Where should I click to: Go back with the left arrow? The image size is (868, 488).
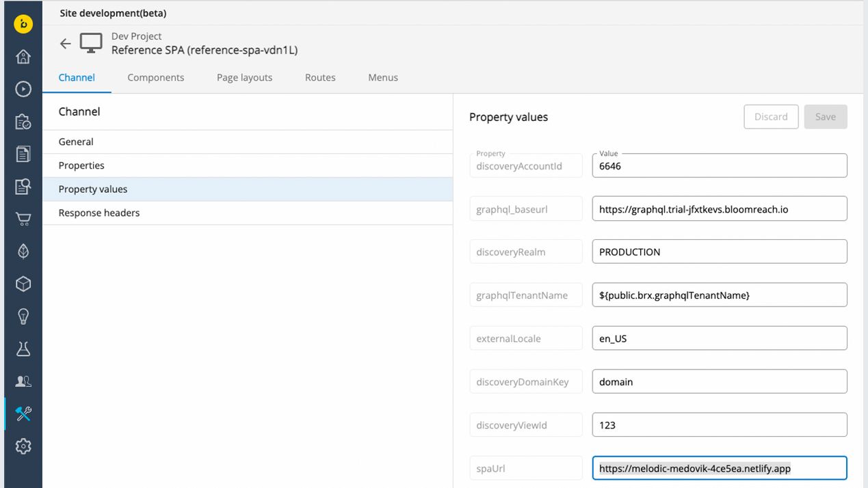[x=65, y=44]
